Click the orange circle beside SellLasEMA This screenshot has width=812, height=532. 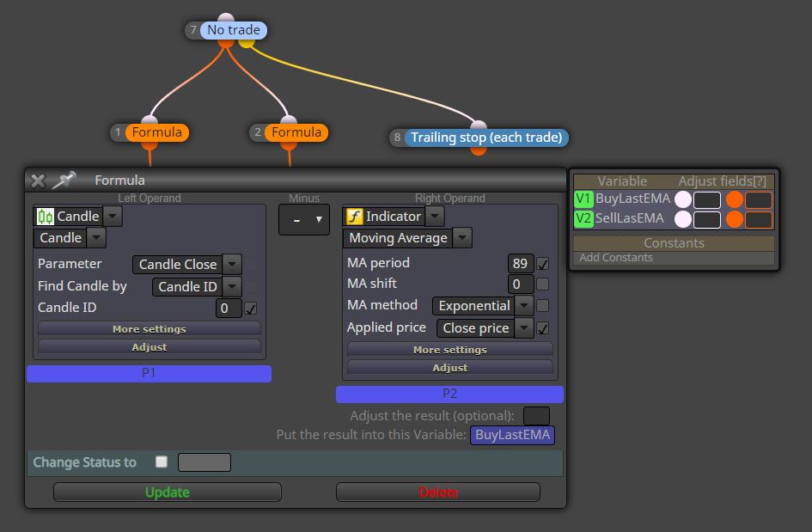click(x=734, y=219)
